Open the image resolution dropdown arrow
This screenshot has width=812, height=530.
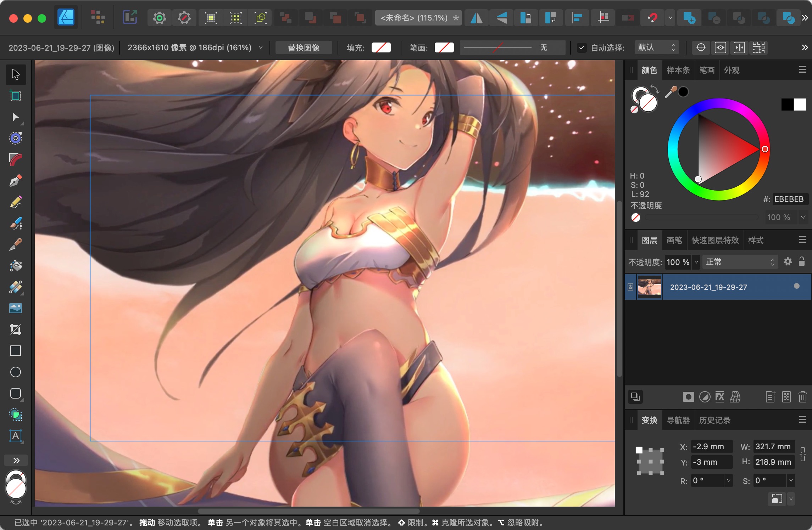tap(261, 47)
